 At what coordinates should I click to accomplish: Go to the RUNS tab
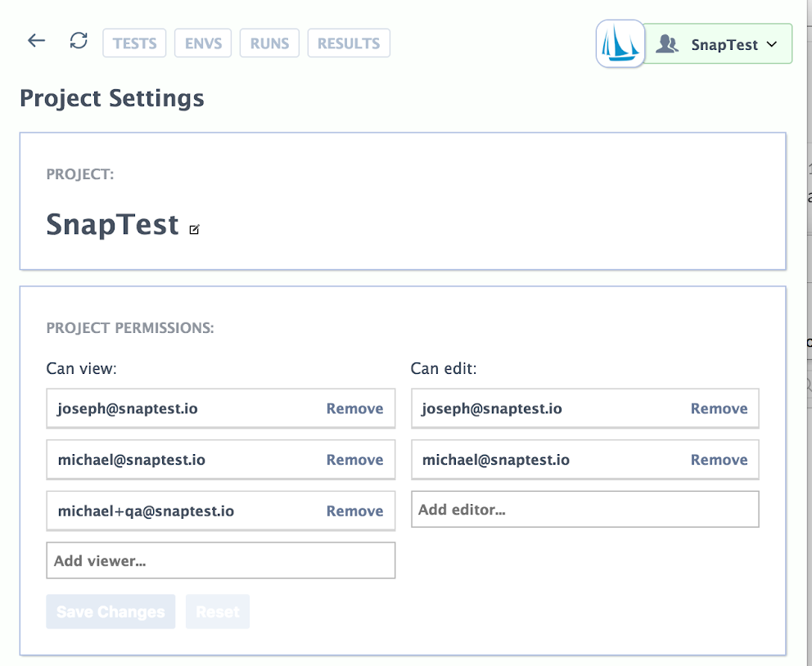point(269,43)
